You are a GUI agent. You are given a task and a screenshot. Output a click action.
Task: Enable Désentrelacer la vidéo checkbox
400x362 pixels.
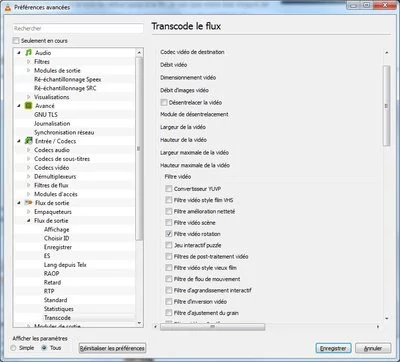point(164,102)
